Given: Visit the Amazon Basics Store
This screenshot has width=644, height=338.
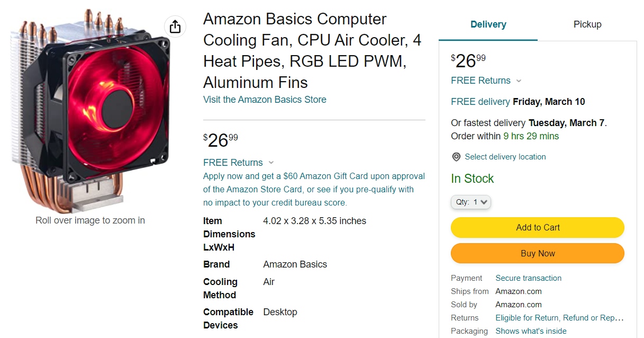Looking at the screenshot, I should click(265, 99).
